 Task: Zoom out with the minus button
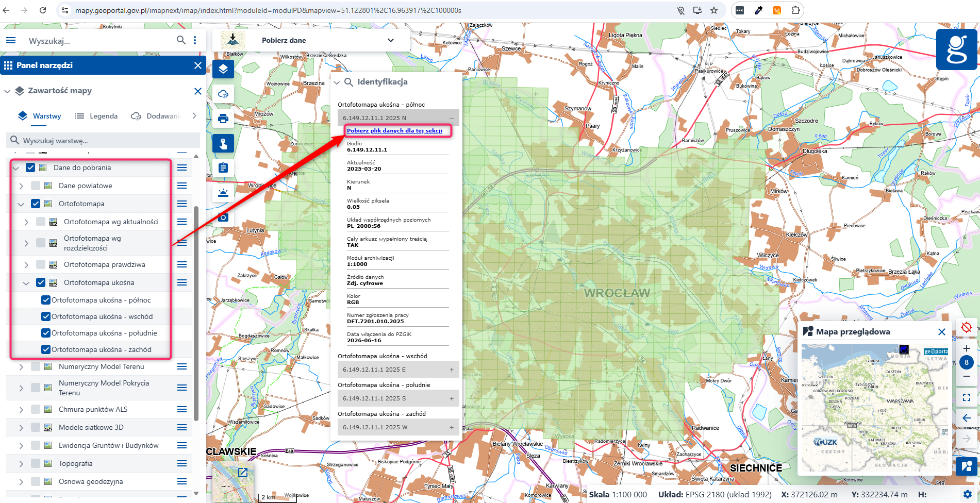pos(967,377)
